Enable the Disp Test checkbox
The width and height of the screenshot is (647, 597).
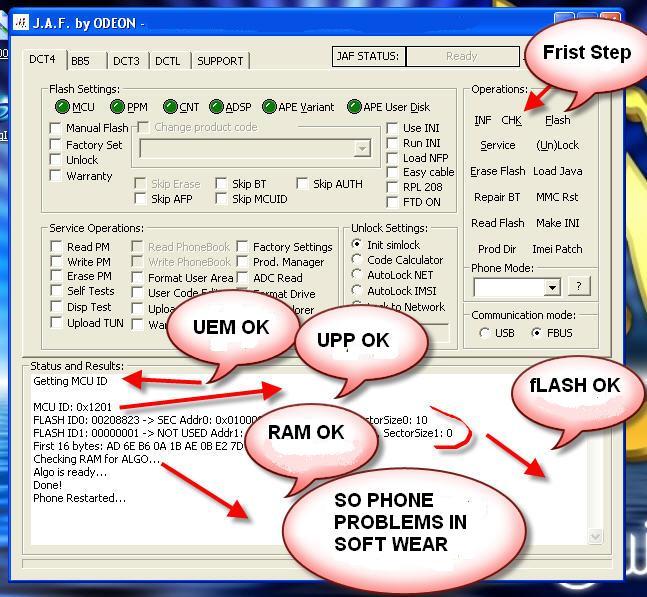(x=56, y=307)
